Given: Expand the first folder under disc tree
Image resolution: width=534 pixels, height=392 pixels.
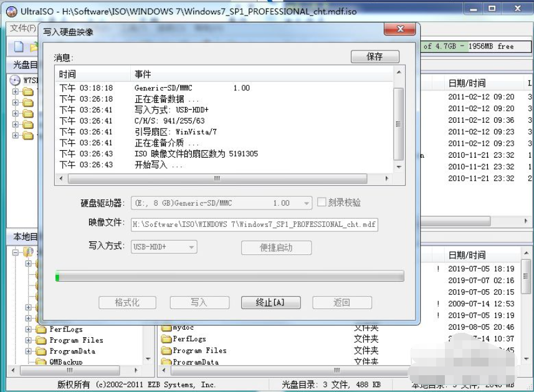Looking at the screenshot, I should click(16, 92).
